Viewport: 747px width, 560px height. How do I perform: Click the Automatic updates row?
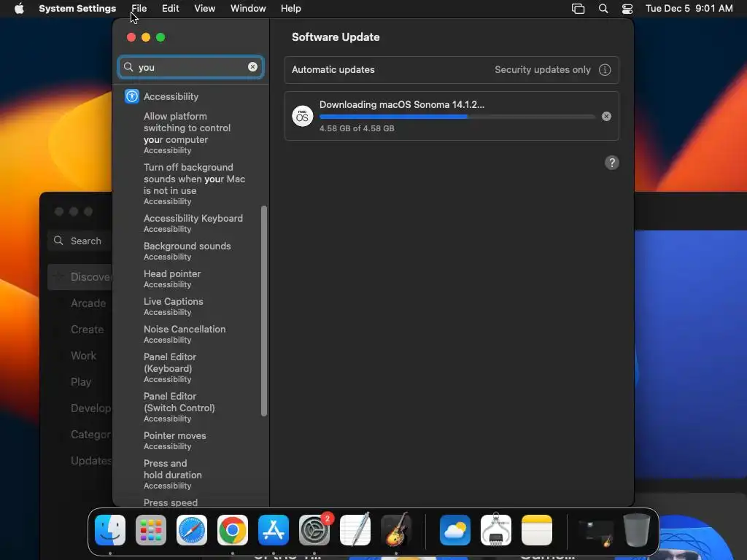[452, 69]
